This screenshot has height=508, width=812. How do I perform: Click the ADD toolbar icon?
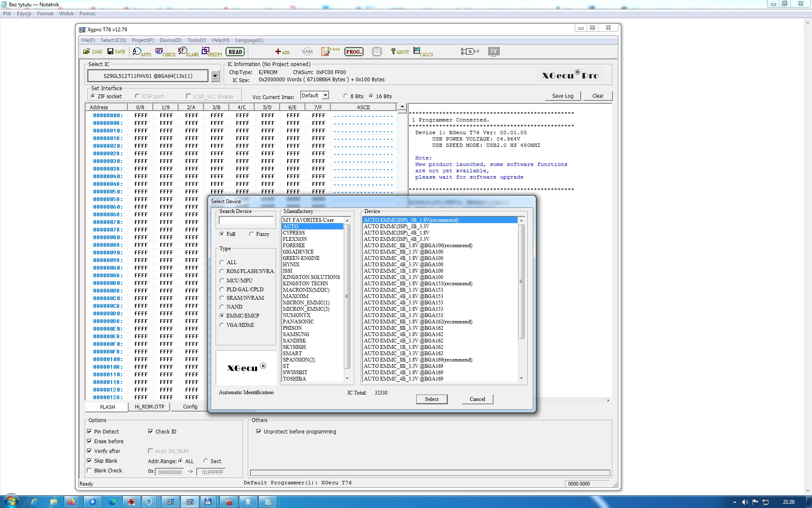tap(282, 52)
